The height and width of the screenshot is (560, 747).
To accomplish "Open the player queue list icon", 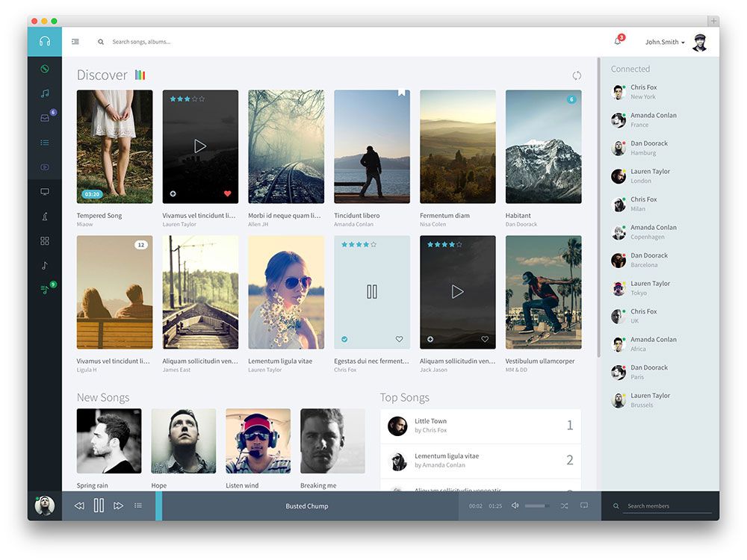I will (138, 505).
